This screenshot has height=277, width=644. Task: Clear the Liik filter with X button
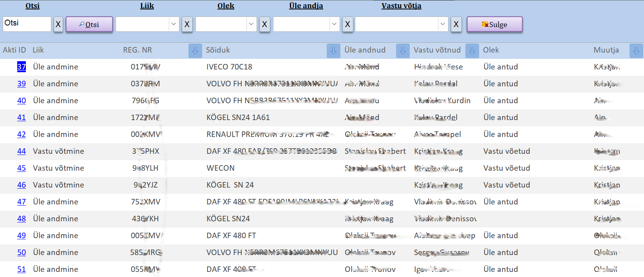click(x=187, y=24)
